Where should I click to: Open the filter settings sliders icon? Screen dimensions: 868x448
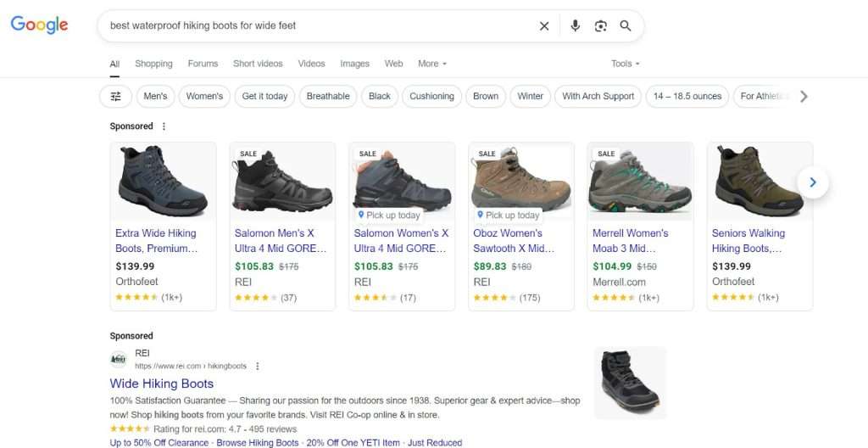115,97
